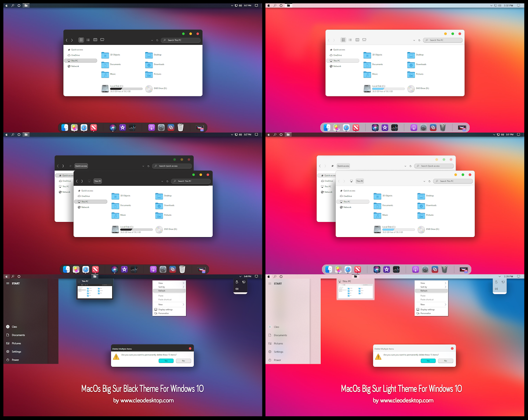Image resolution: width=528 pixels, height=420 pixels.
Task: Confirm Yes in the light Delete Multiple Items dialog
Action: pyautogui.click(x=428, y=361)
